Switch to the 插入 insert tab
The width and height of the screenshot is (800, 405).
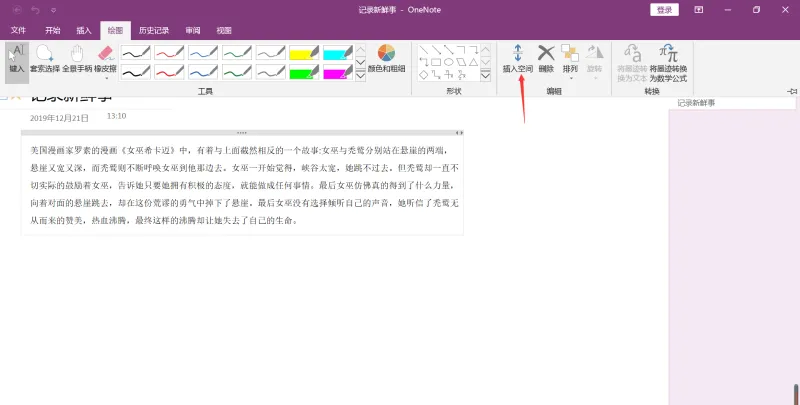[84, 31]
